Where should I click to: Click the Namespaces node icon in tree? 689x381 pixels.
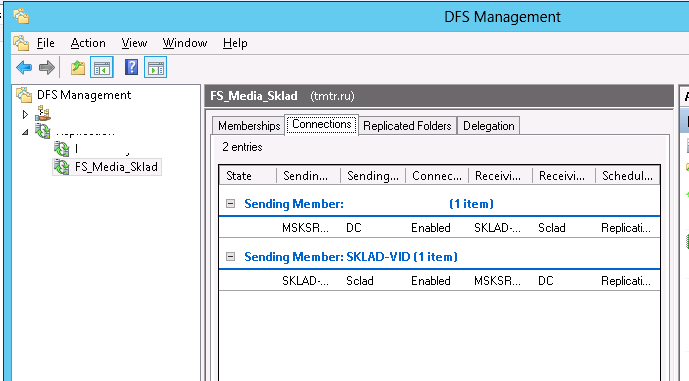43,114
